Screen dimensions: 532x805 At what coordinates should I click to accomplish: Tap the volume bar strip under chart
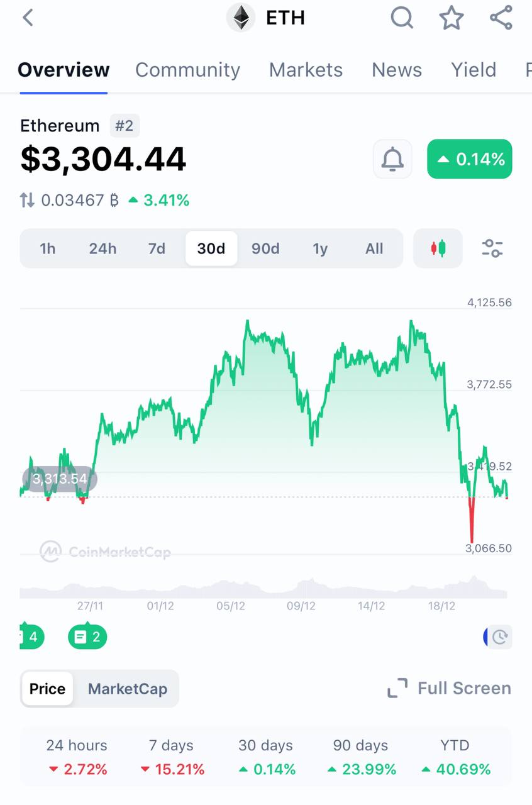click(x=263, y=590)
